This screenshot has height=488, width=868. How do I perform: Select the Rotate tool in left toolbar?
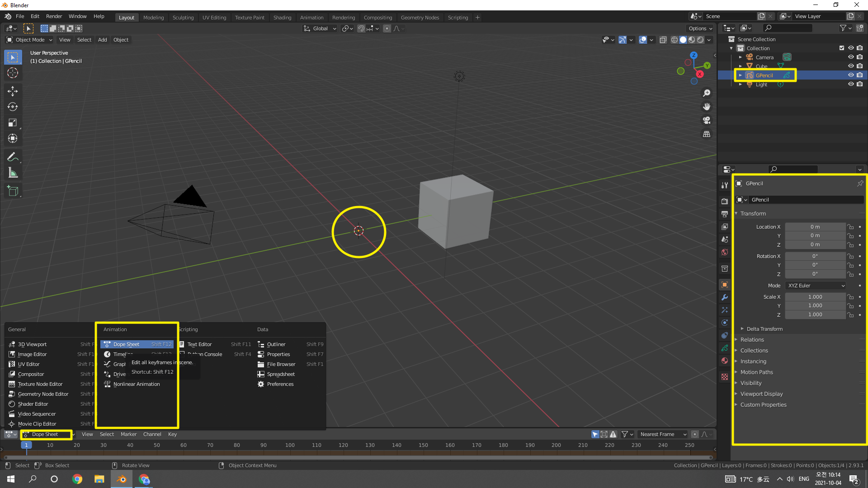[13, 107]
